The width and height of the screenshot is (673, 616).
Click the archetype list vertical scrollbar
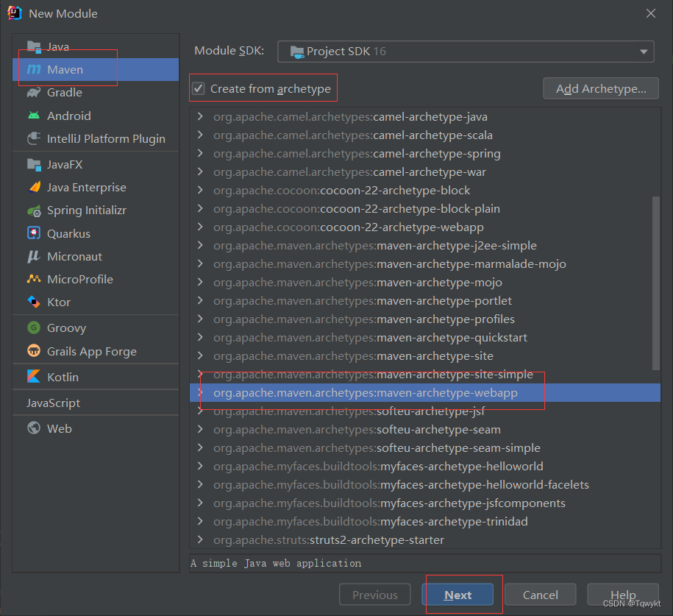[656, 283]
